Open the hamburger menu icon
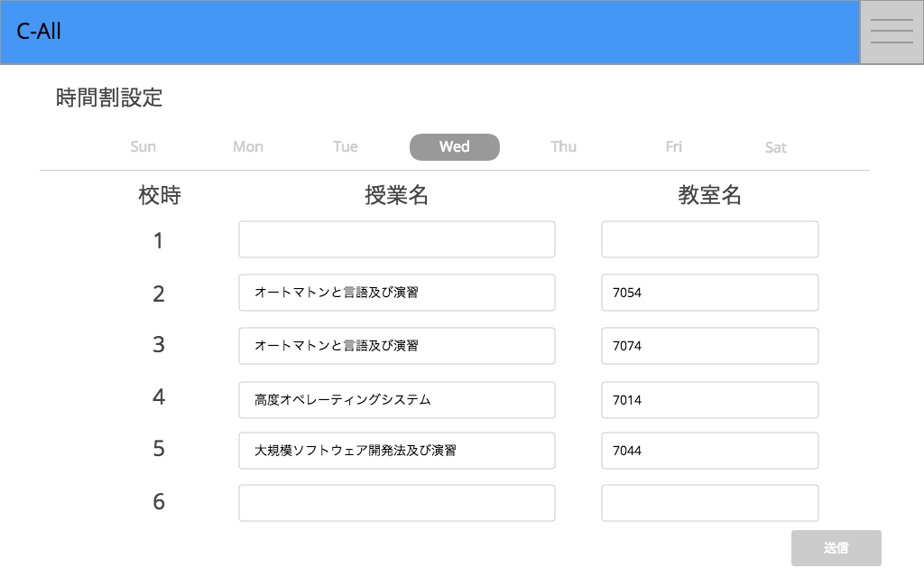Viewport: 924px width, 578px height. pyautogui.click(x=891, y=31)
